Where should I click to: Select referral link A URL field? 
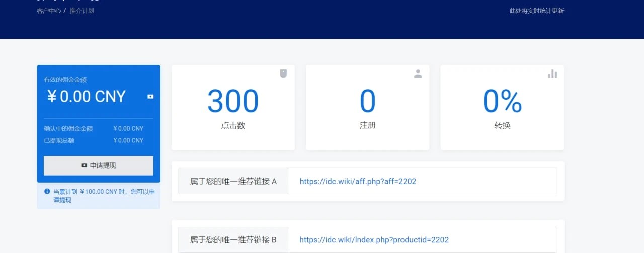[422, 181]
